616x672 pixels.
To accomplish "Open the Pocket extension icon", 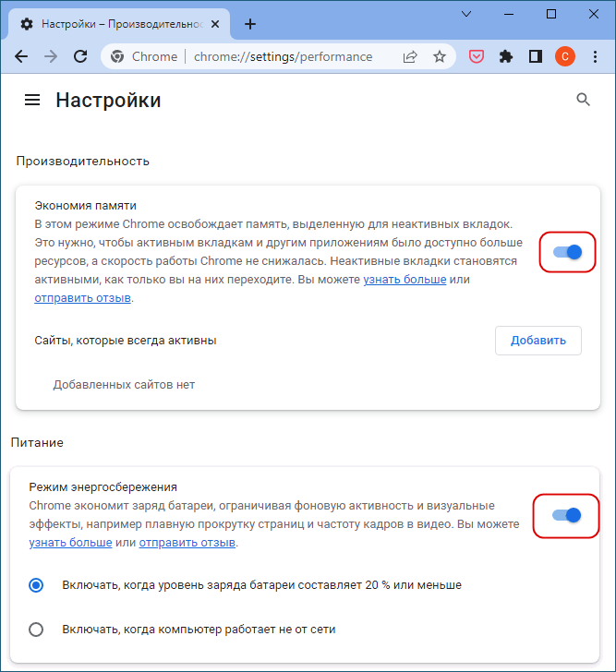I will pos(477,56).
